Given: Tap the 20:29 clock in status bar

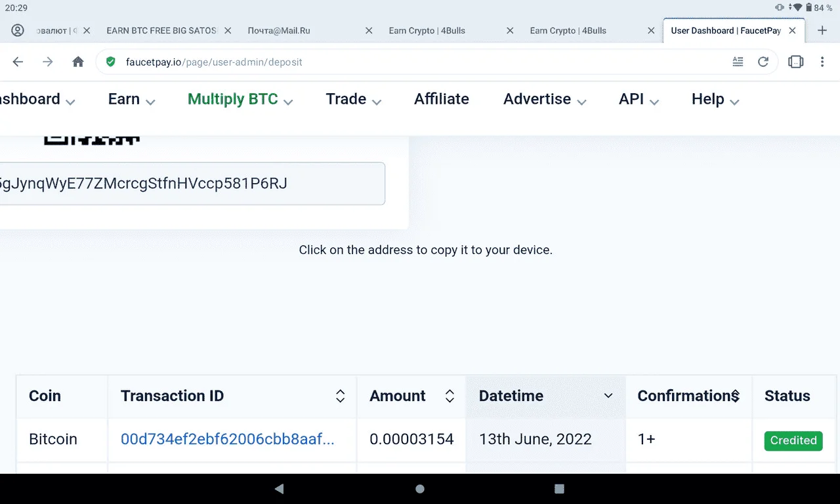Looking at the screenshot, I should pyautogui.click(x=16, y=8).
